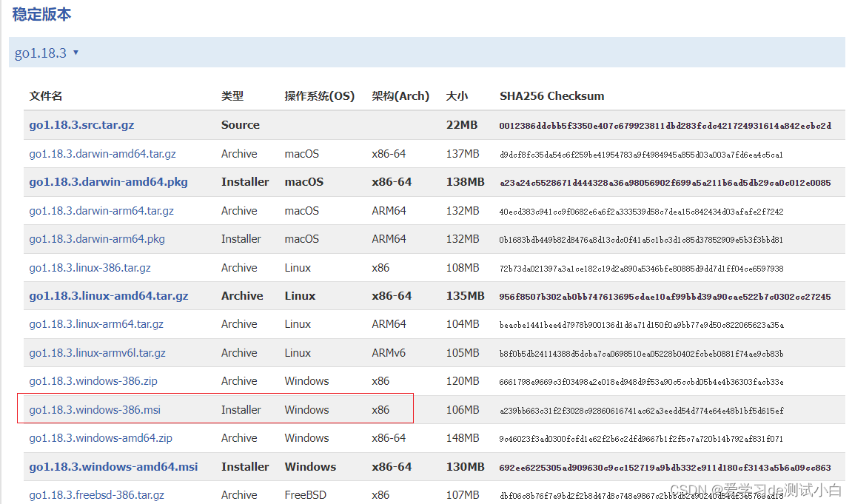Select the 130MB size cell
This screenshot has width=852, height=504.
(465, 466)
